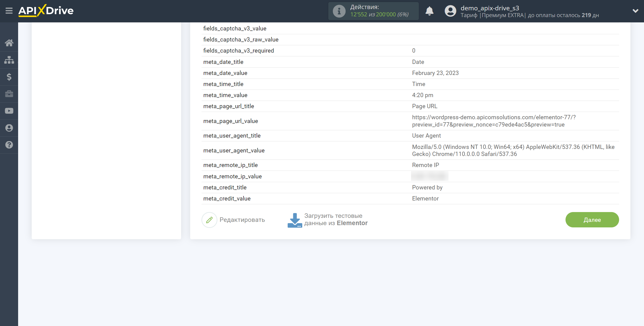
Task: Click the value Page URL
Action: click(x=425, y=106)
